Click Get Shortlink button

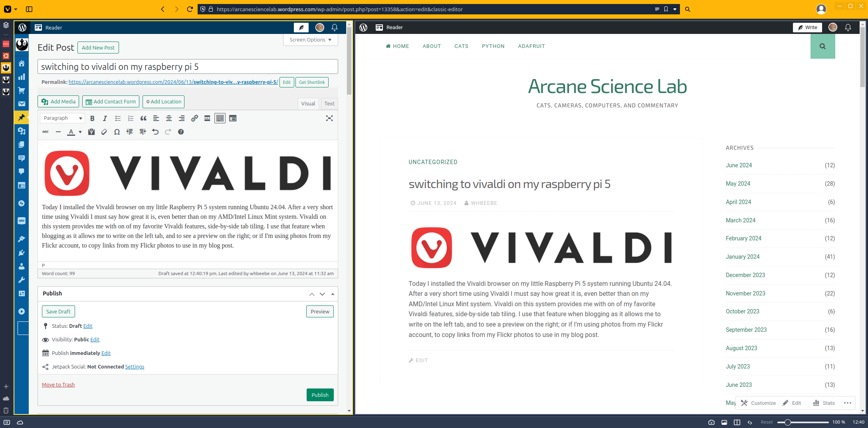[x=312, y=82]
